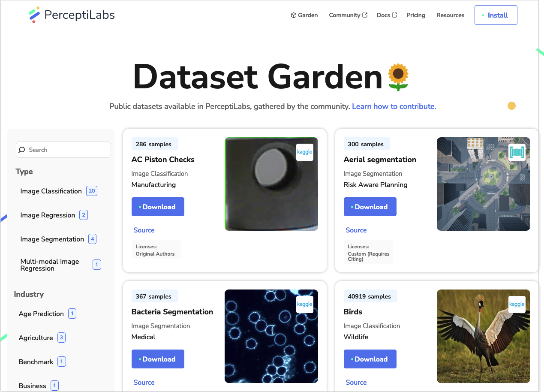Screen dimensions: 544x392
Task: Click the Install button
Action: click(496, 15)
